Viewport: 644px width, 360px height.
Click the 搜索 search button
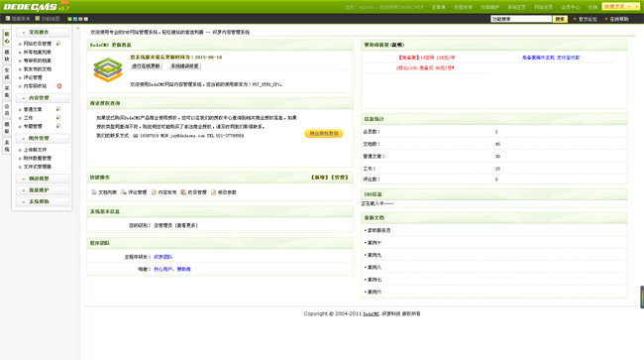[560, 19]
